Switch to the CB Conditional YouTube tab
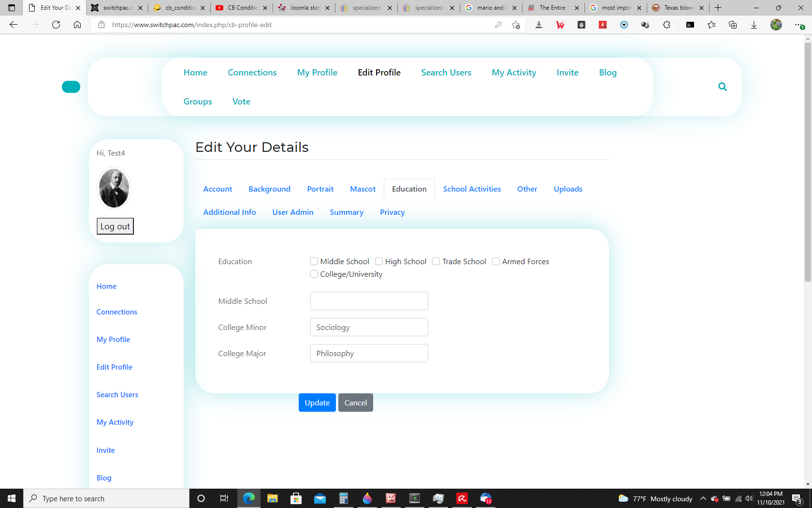 tap(242, 8)
